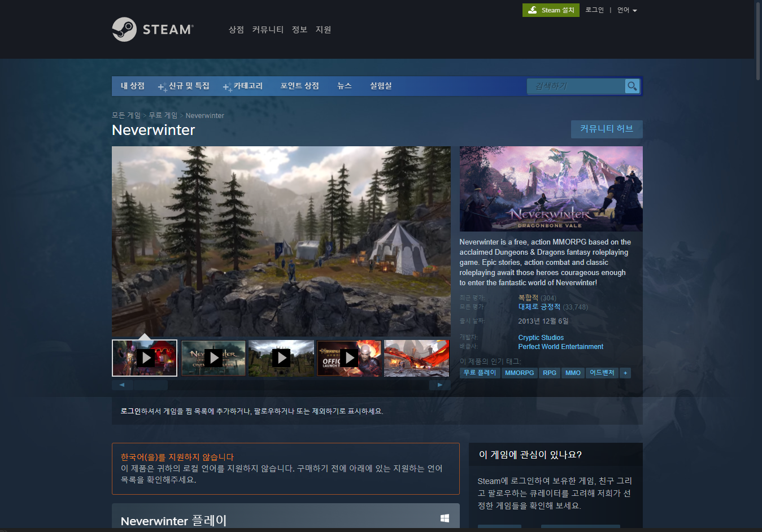Play the Official Launch trailer thumbnail
Screen dimensions: 762x532
tap(349, 358)
